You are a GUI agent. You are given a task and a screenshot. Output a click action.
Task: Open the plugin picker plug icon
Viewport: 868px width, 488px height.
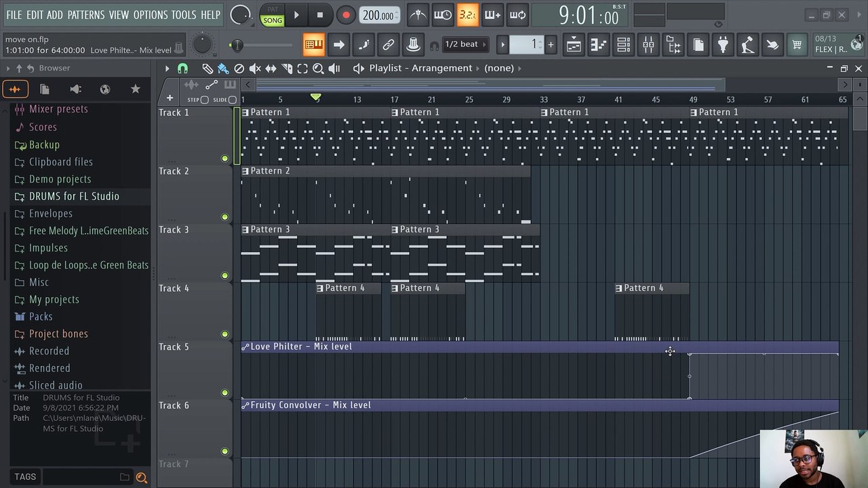[723, 45]
